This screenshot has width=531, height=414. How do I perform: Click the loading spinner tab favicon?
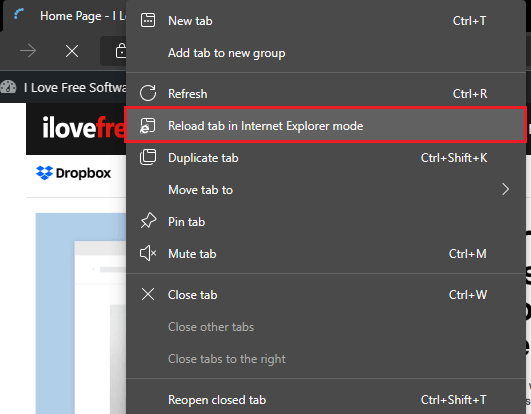(19, 14)
